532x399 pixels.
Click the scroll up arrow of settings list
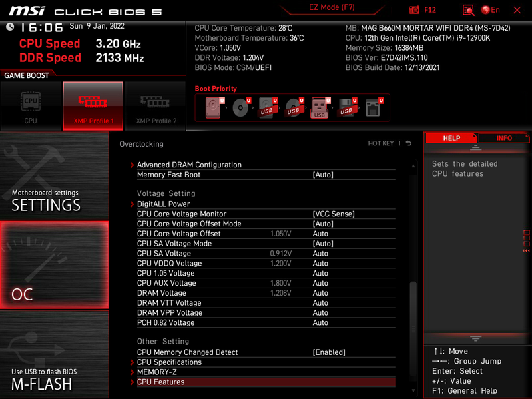413,166
